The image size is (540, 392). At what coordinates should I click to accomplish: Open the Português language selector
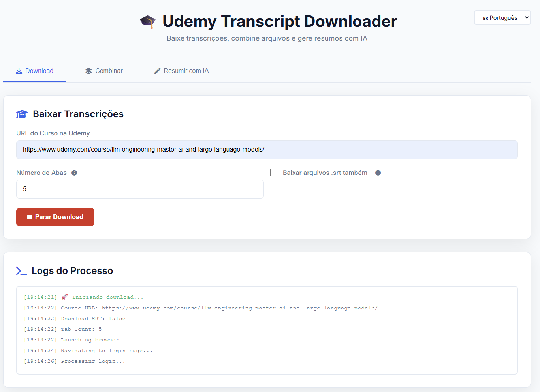(x=502, y=17)
